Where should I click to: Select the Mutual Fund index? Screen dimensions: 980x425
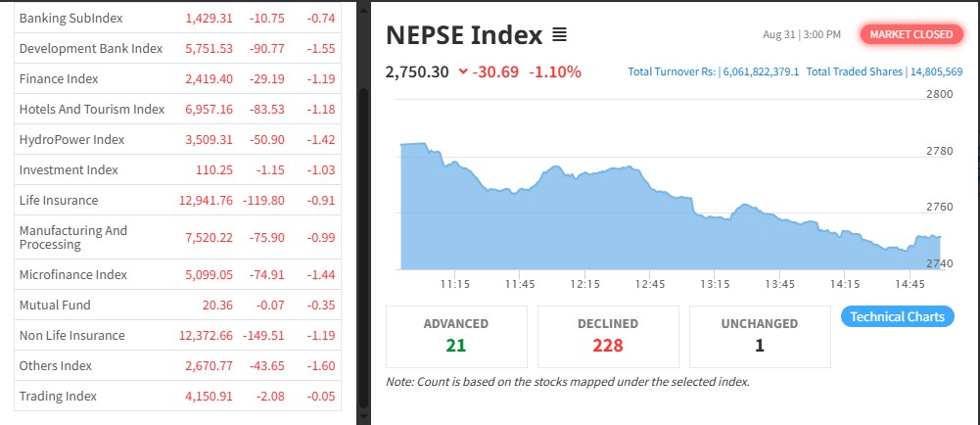tap(55, 305)
